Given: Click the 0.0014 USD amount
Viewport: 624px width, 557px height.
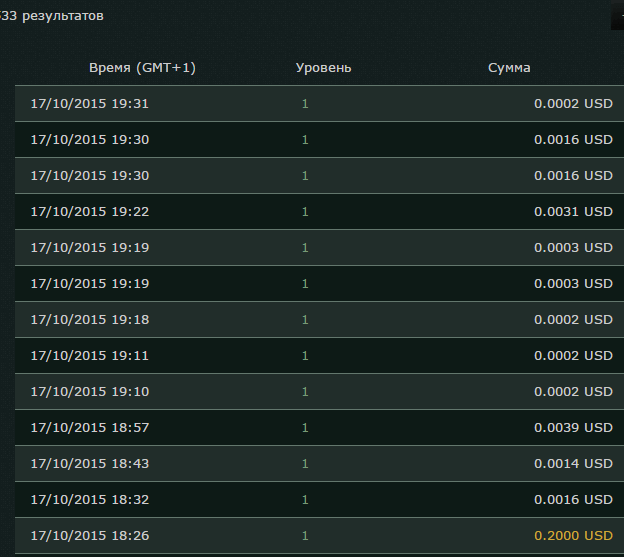Looking at the screenshot, I should click(x=573, y=464).
